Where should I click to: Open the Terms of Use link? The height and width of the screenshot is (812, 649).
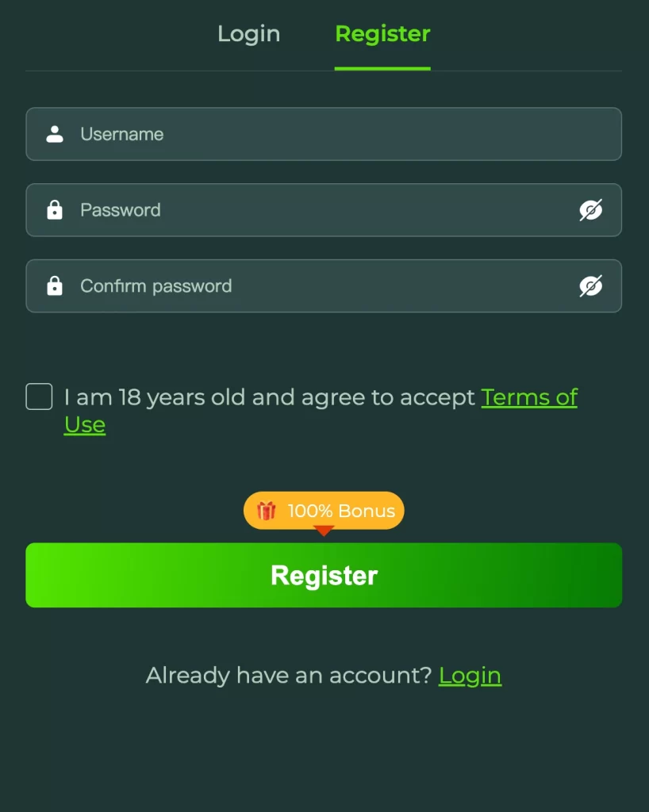(x=529, y=397)
